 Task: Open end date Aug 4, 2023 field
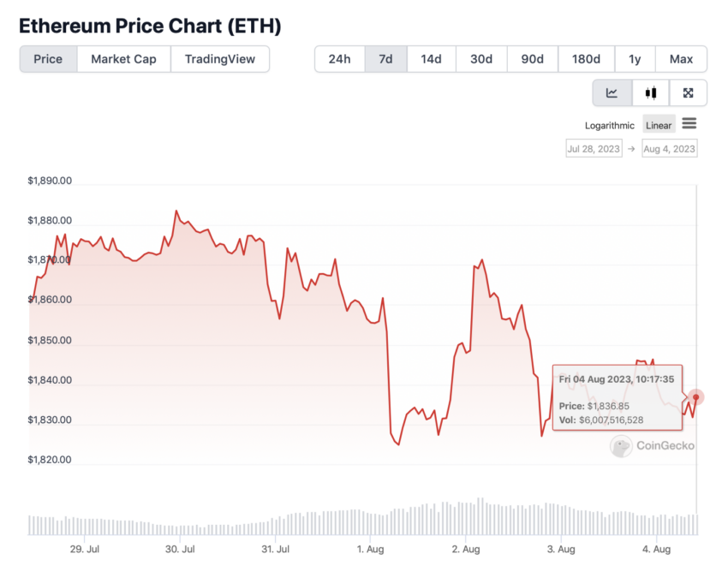click(670, 149)
